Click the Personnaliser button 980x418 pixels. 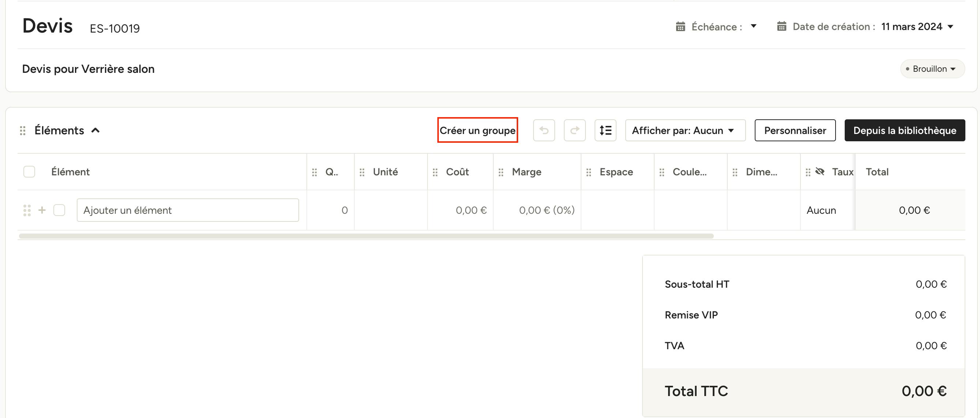coord(795,130)
